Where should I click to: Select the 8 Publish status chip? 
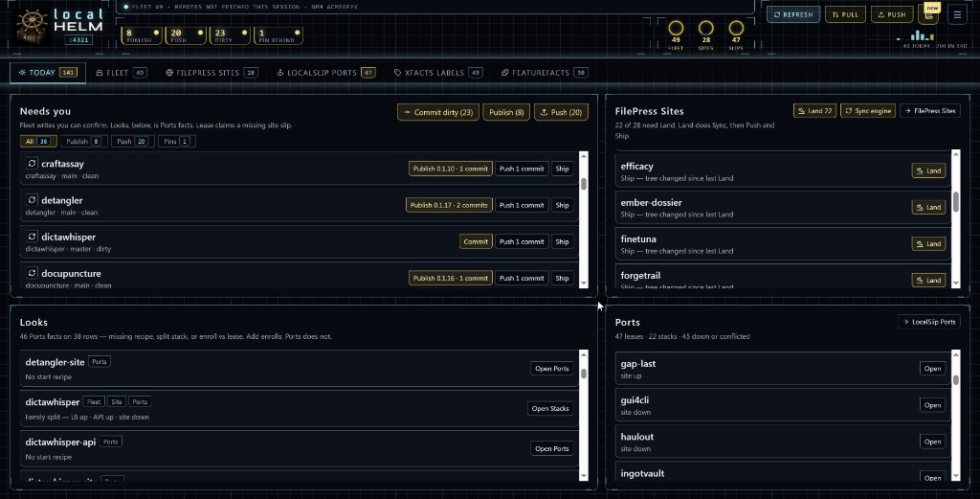[x=142, y=35]
